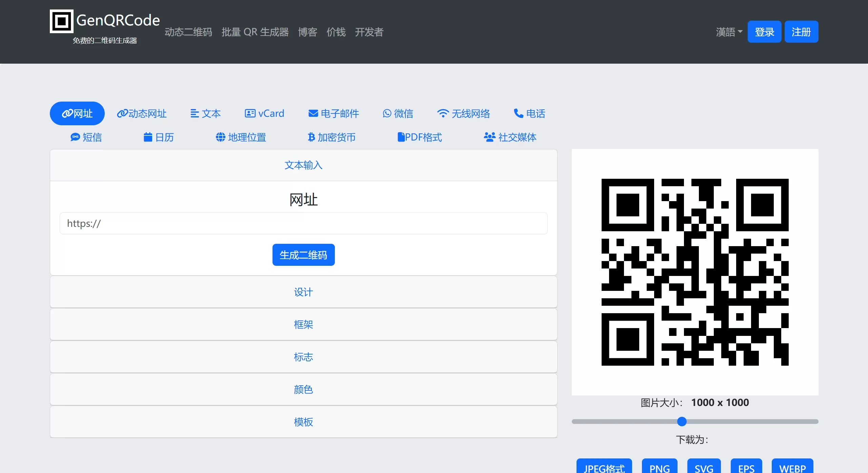Click the link icon beside 动态网址

[x=122, y=113]
